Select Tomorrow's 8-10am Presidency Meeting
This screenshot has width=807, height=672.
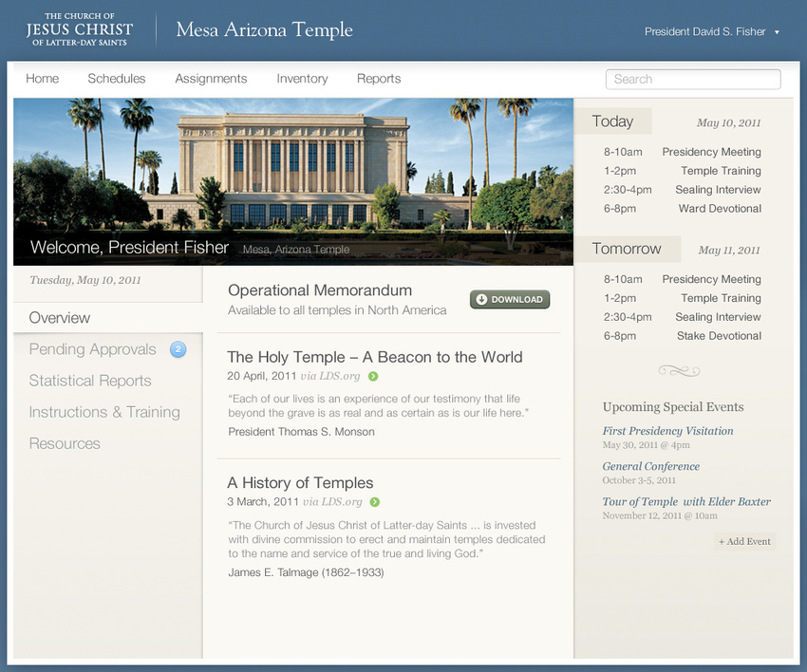pyautogui.click(x=682, y=279)
